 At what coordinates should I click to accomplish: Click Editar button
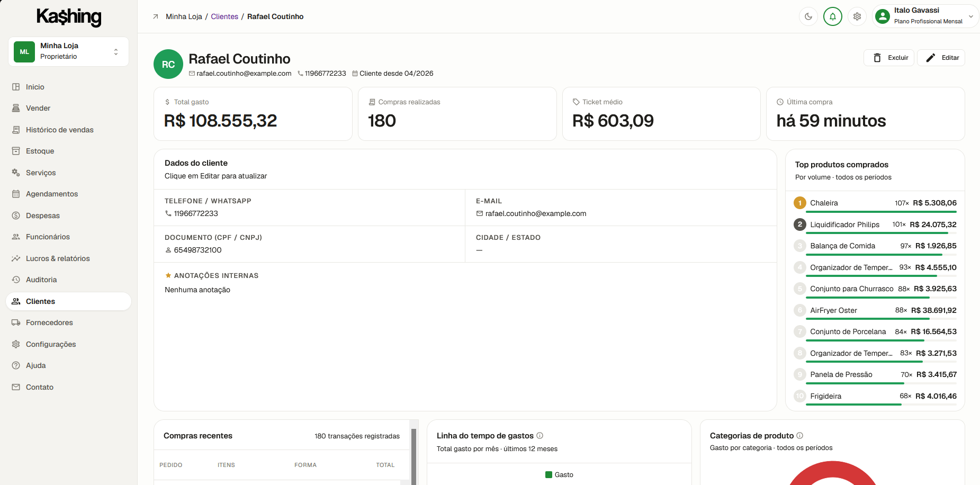click(x=941, y=58)
